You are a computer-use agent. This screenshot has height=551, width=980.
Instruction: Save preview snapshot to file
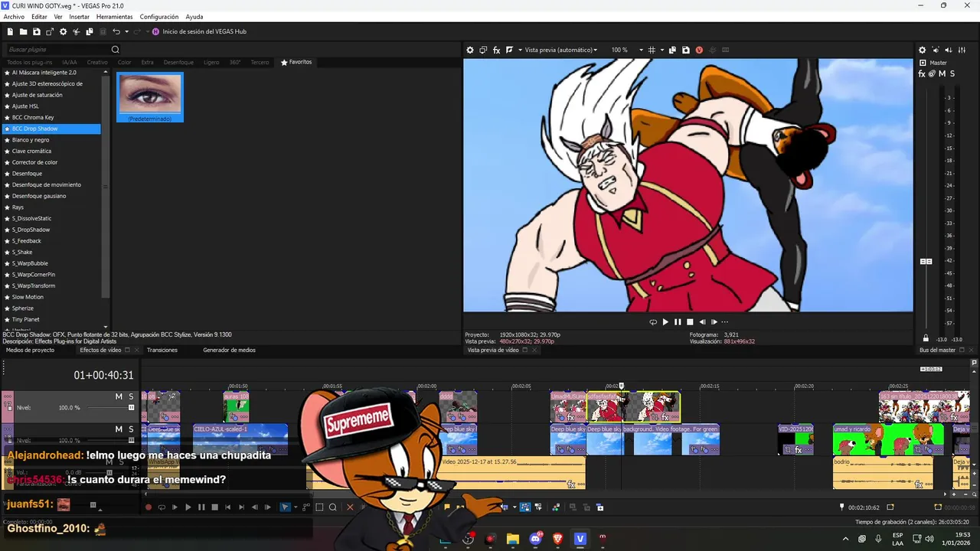tap(685, 50)
